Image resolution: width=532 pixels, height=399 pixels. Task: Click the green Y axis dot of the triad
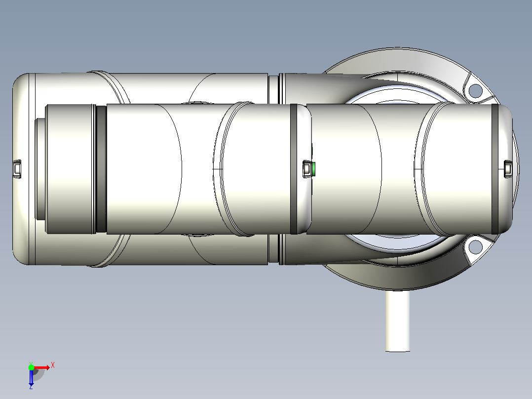coord(31,367)
